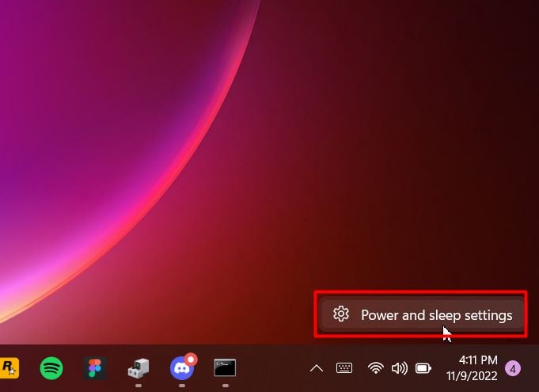539x392 pixels.
Task: Click the volume speaker tray icon
Action: [400, 368]
